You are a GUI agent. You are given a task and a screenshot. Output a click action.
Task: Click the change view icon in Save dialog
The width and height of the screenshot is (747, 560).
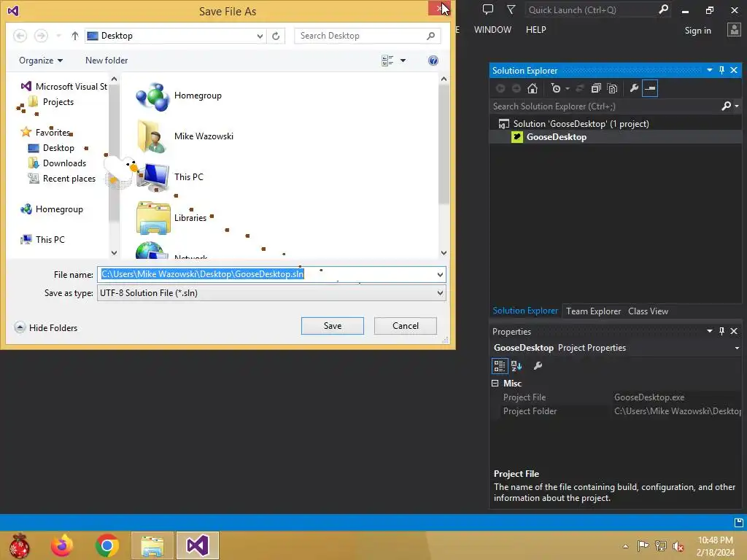[387, 61]
